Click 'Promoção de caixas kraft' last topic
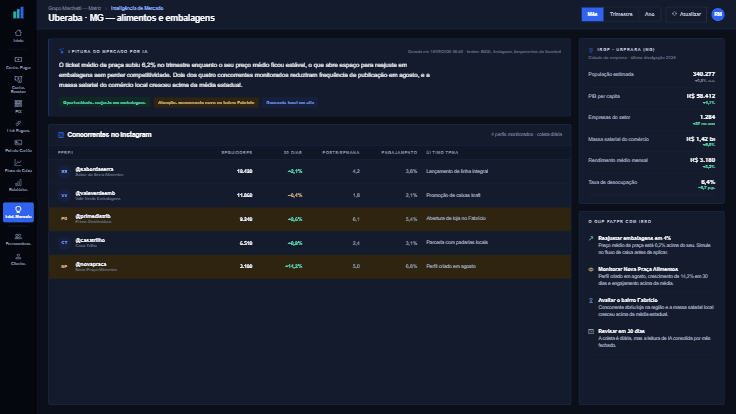Screen dimensions: 736x414 [x=453, y=195]
